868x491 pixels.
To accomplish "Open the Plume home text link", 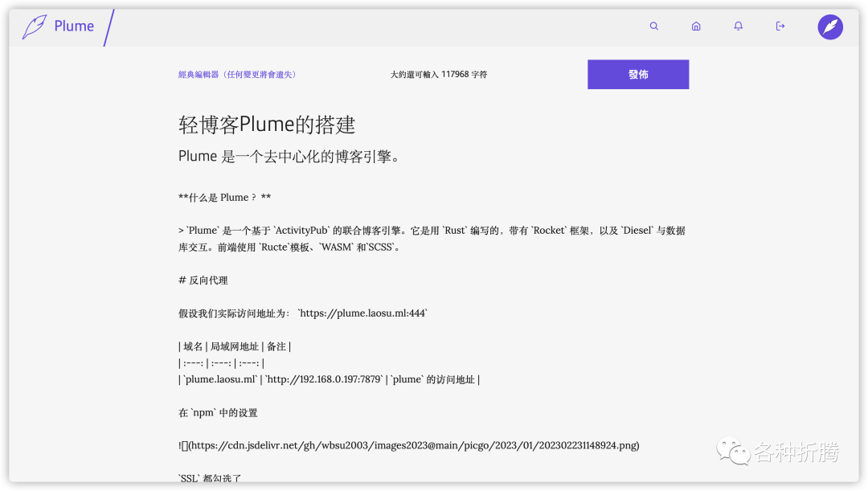I will (74, 26).
